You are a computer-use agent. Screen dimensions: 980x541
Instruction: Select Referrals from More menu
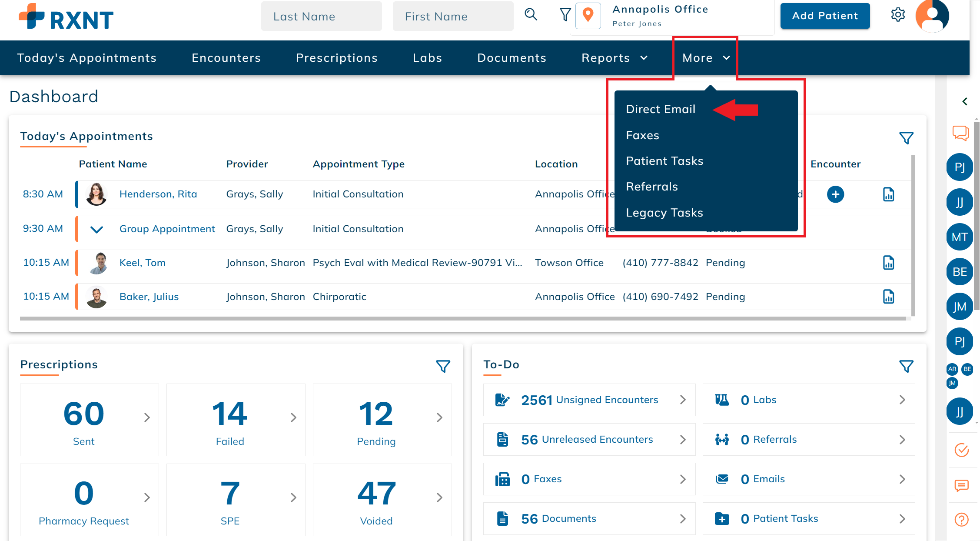652,187
